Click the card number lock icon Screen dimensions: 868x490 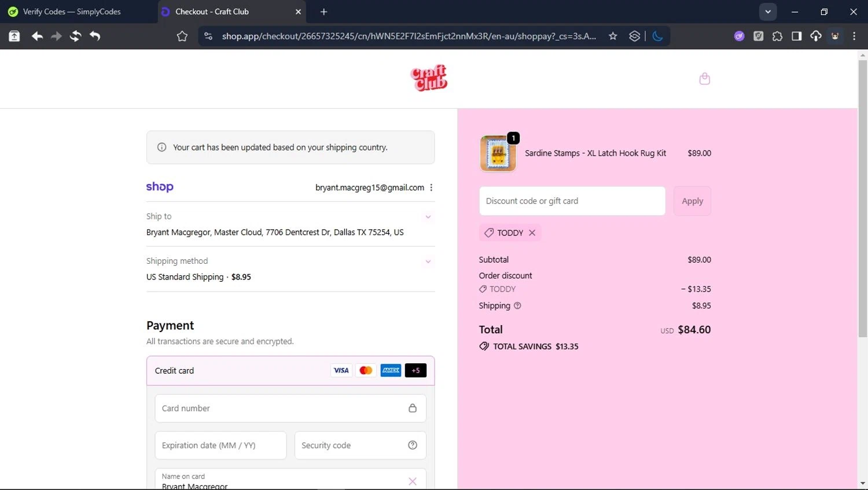[413, 408]
